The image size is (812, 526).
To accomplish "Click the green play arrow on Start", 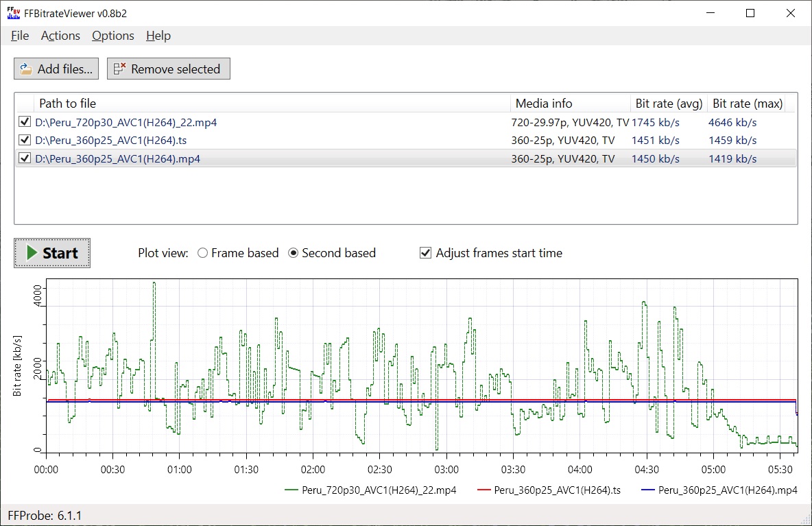I will coord(32,253).
